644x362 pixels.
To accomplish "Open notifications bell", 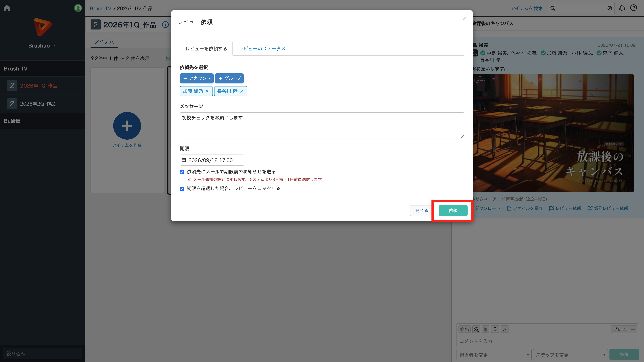I will (x=622, y=8).
